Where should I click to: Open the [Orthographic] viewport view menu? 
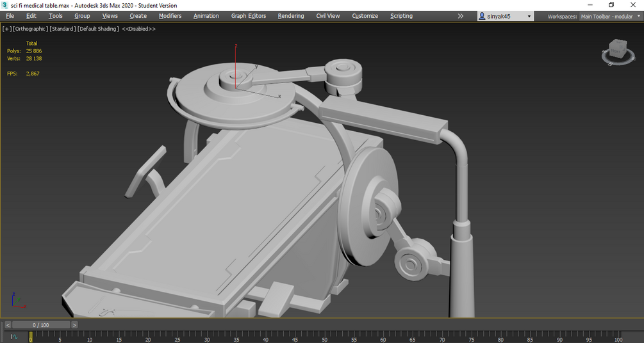coord(31,29)
